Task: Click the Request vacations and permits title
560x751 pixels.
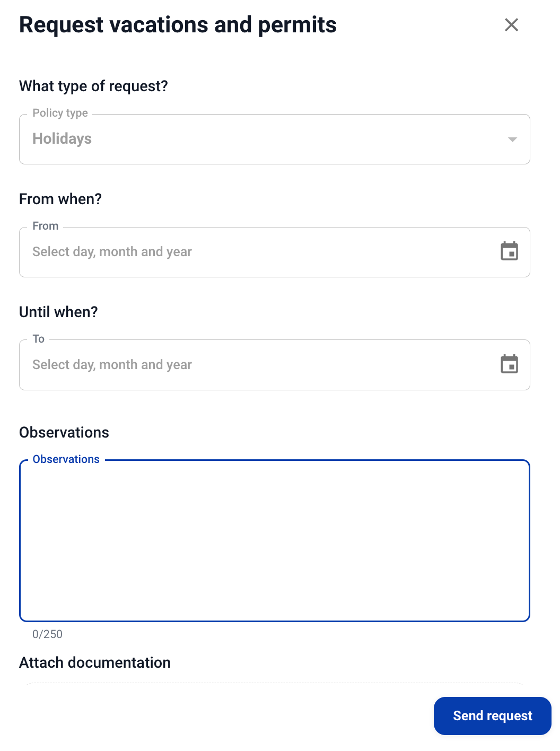Action: click(178, 25)
